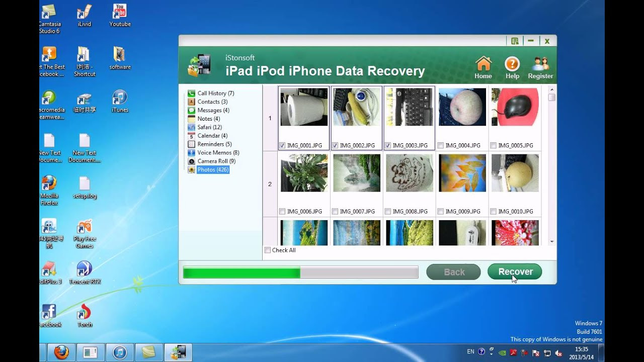The width and height of the screenshot is (644, 362).
Task: Tick the IMG_0009.JPG checkbox
Action: pos(441,211)
